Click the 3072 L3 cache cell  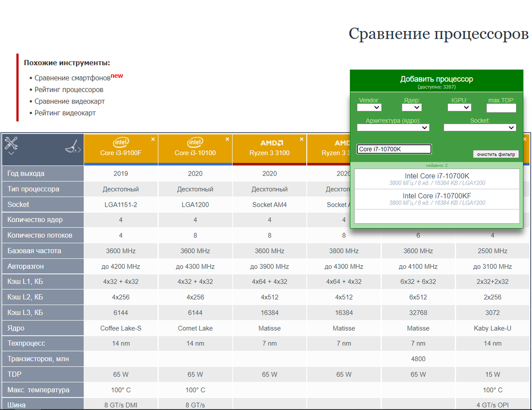tap(493, 313)
